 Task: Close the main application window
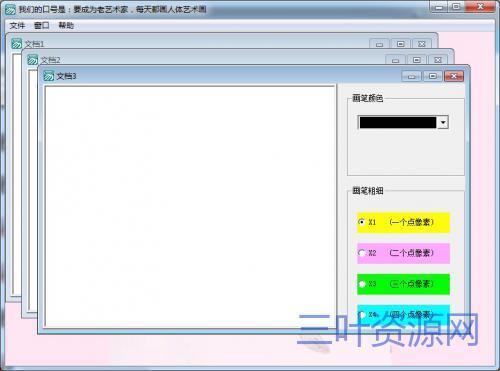[480, 7]
